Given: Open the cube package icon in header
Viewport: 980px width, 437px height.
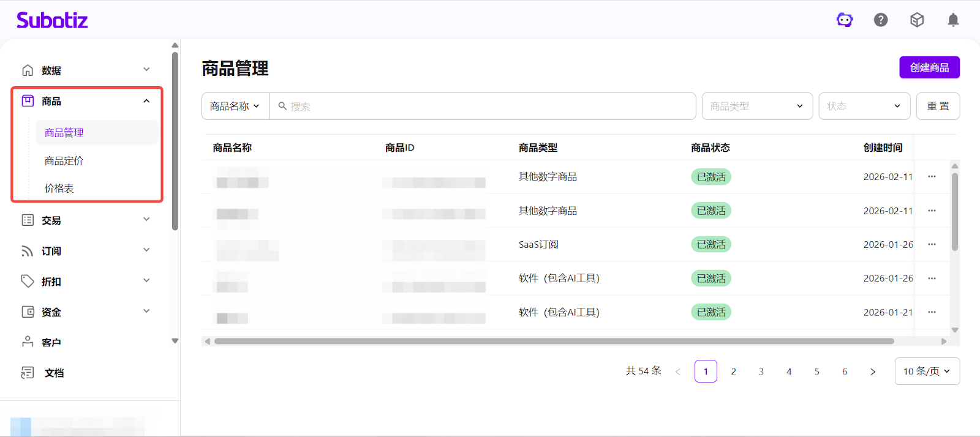Looking at the screenshot, I should point(917,20).
